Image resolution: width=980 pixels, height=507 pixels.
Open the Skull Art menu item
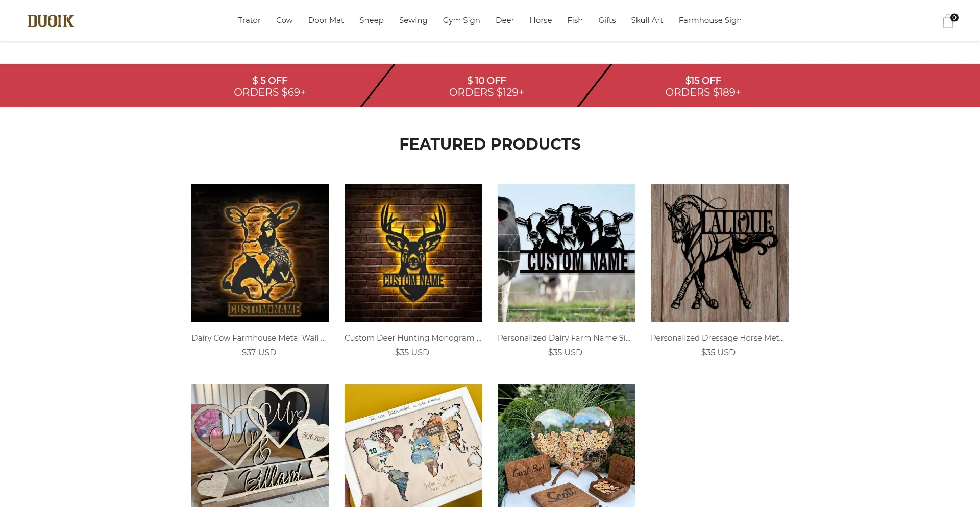[x=647, y=20]
